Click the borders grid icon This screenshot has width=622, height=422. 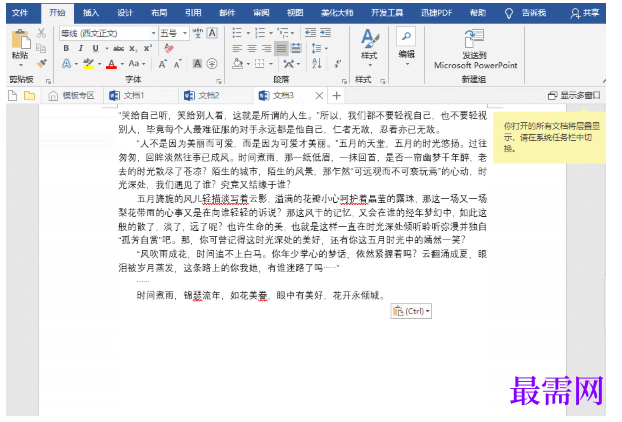(260, 63)
